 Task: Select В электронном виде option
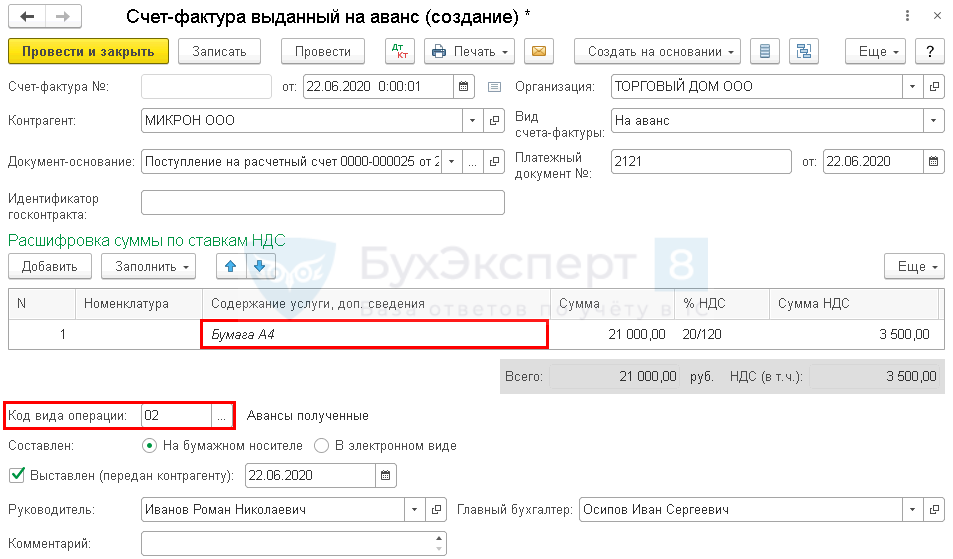click(x=322, y=446)
